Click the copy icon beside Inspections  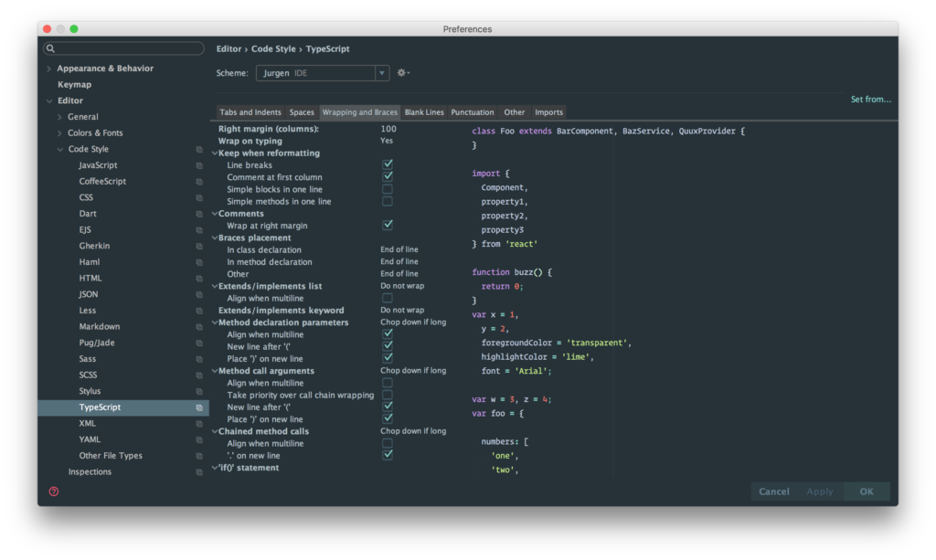pyautogui.click(x=199, y=472)
